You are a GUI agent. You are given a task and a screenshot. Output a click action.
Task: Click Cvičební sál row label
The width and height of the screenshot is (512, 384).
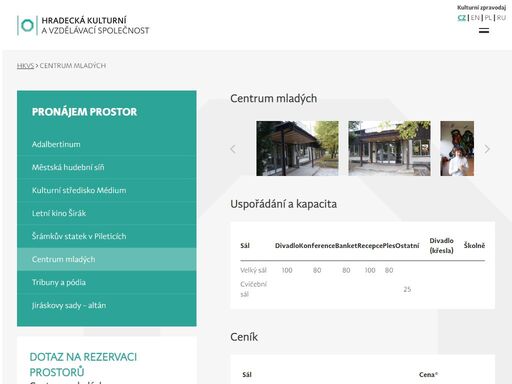[253, 289]
